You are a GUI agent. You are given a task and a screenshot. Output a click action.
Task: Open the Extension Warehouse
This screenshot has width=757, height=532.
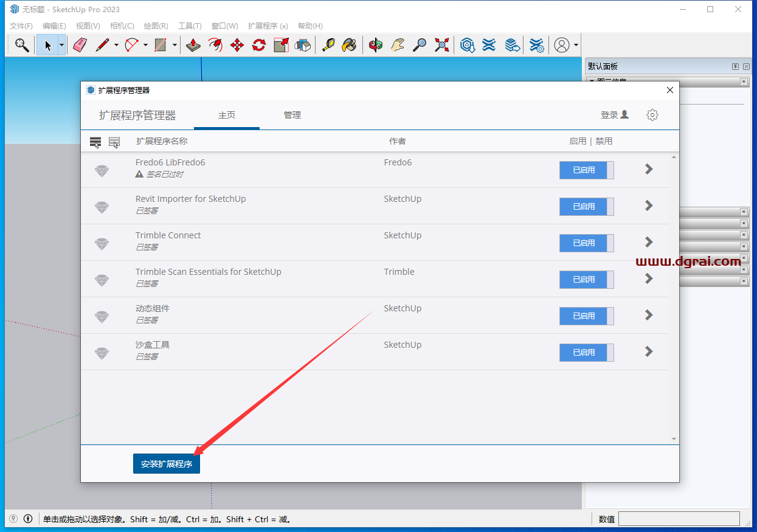click(x=489, y=45)
